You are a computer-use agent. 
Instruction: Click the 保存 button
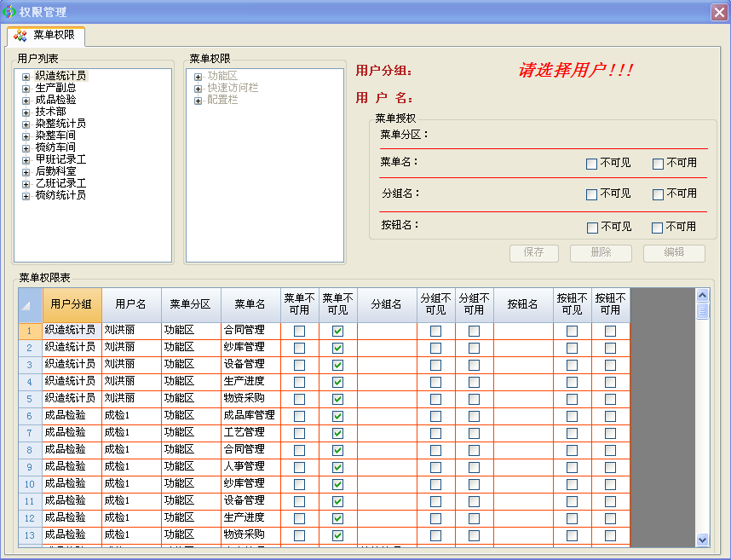coord(534,253)
